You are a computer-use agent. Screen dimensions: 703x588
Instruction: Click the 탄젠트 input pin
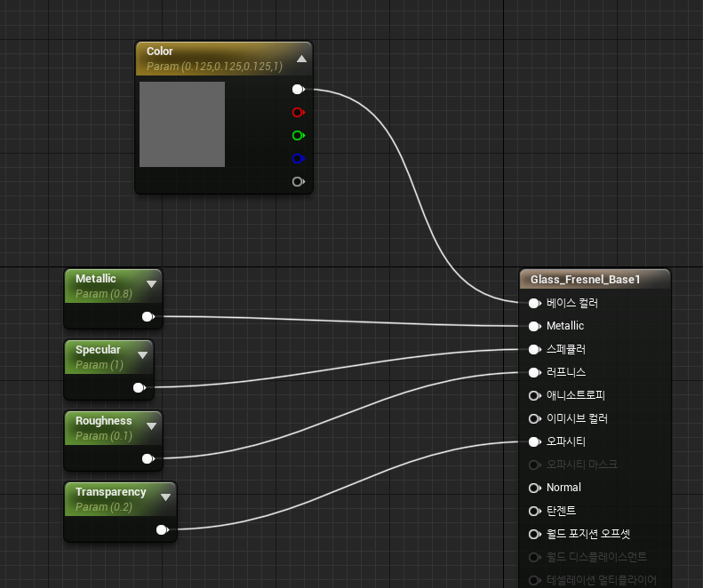click(534, 511)
